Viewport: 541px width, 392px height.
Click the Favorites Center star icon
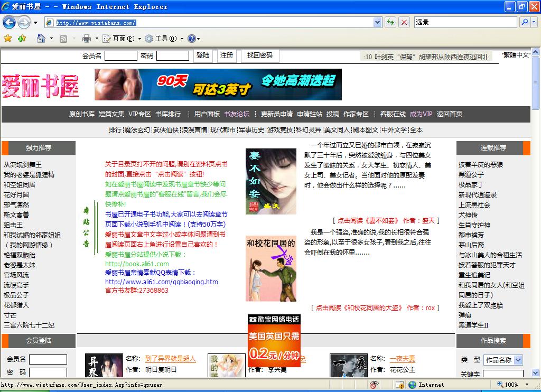click(7, 39)
